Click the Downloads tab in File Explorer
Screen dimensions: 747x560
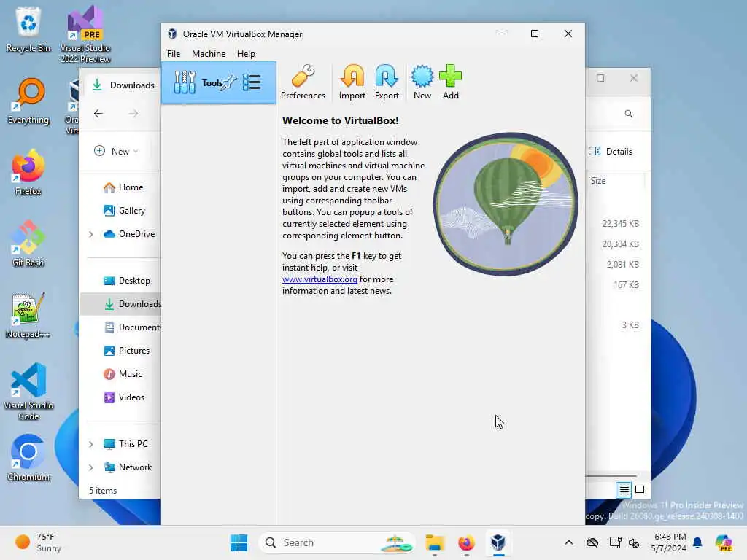click(x=123, y=85)
